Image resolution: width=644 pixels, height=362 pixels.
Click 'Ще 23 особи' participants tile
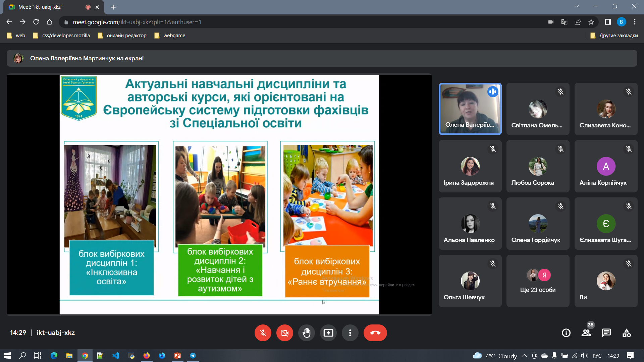coord(538,281)
